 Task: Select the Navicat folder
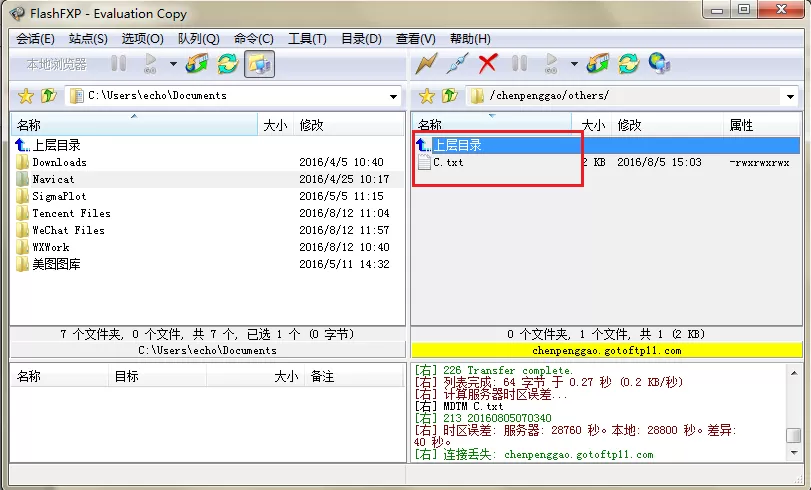pyautogui.click(x=53, y=180)
